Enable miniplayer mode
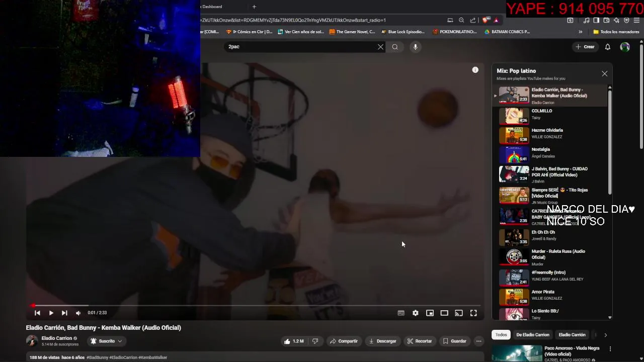The height and width of the screenshot is (362, 644). pyautogui.click(x=430, y=313)
